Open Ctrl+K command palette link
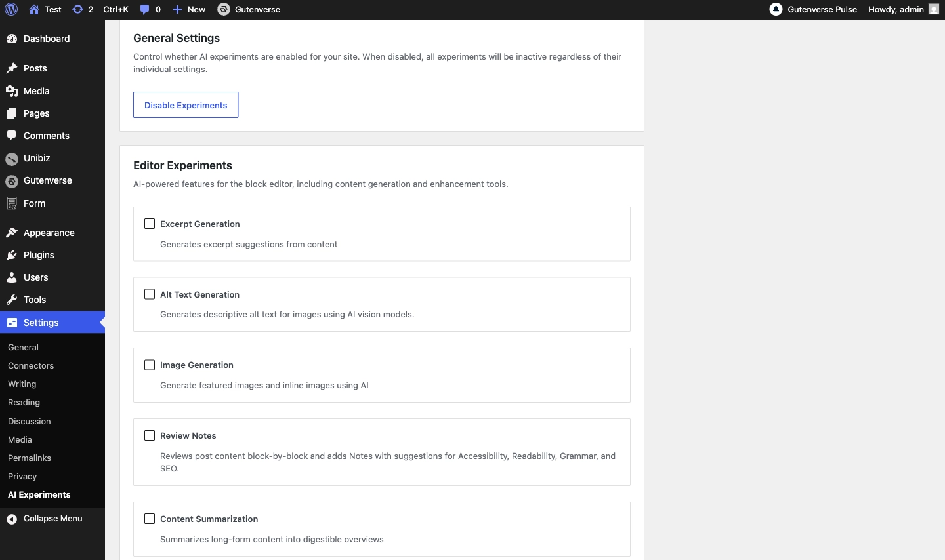The height and width of the screenshot is (560, 945). pos(115,9)
